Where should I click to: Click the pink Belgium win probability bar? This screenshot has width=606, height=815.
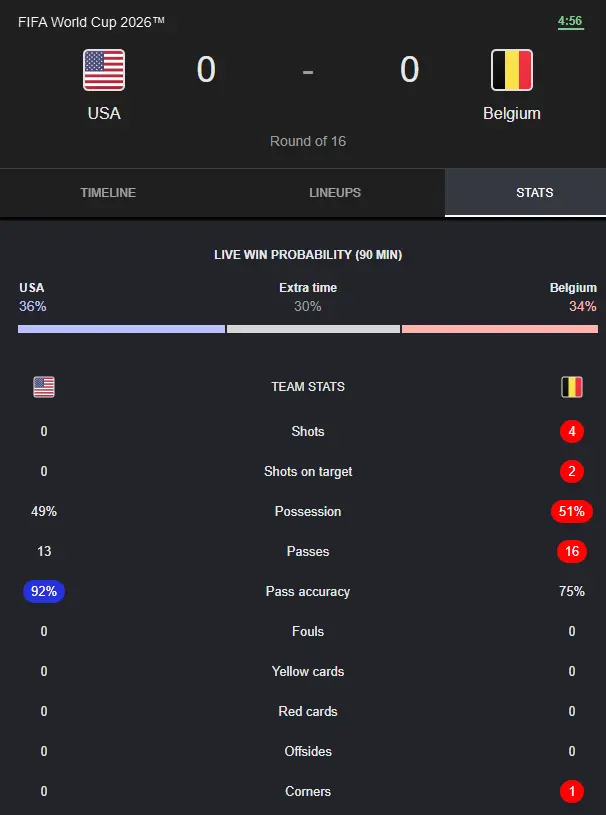[x=500, y=329]
